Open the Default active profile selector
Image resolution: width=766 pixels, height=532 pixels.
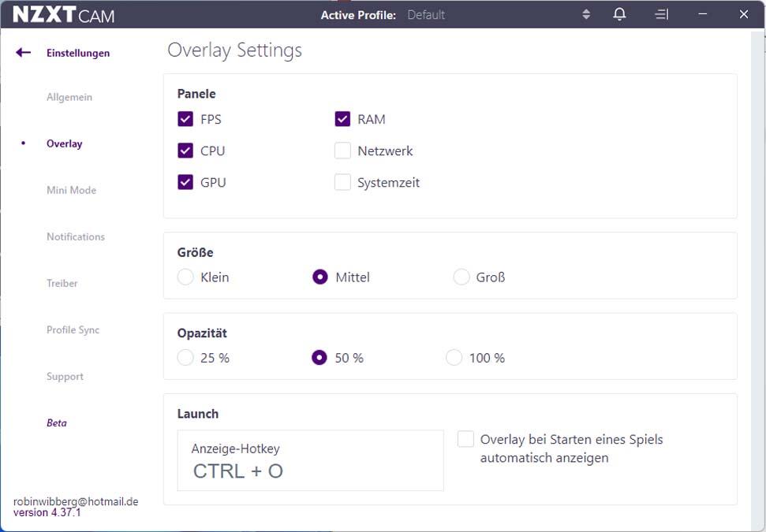[426, 15]
